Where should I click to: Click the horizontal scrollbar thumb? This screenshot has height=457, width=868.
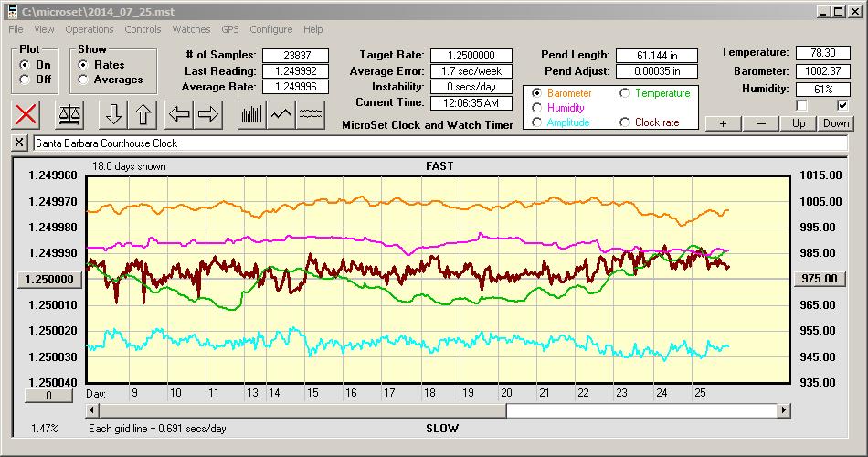point(302,410)
